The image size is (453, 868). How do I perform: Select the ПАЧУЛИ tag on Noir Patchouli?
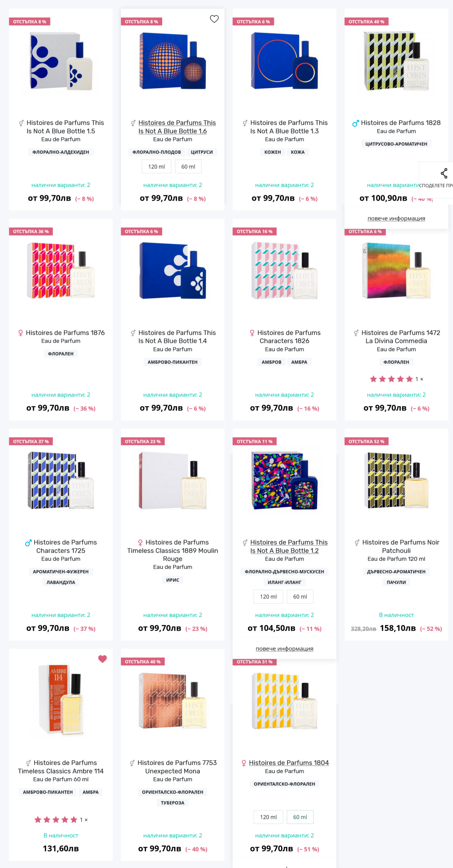(x=396, y=582)
